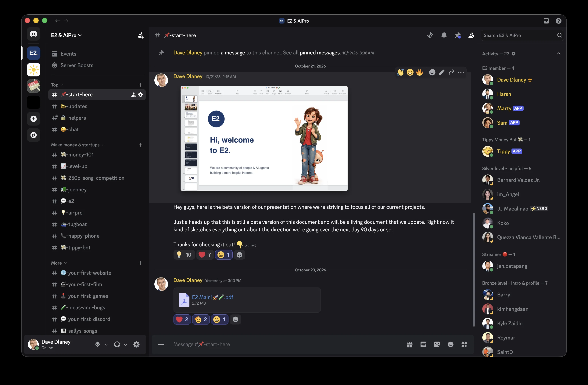Collapse Activity section chevron in member list
This screenshot has height=385, width=588.
(x=559, y=54)
